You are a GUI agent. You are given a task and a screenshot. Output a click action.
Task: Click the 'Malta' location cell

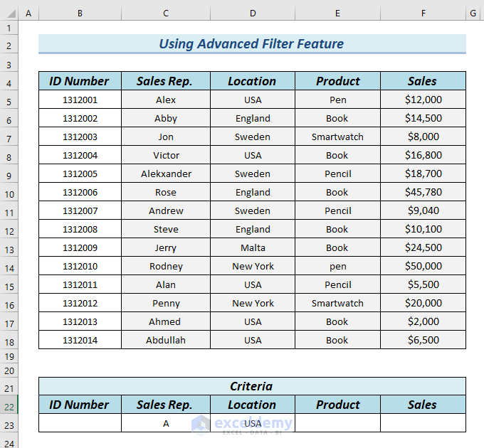[x=252, y=247]
